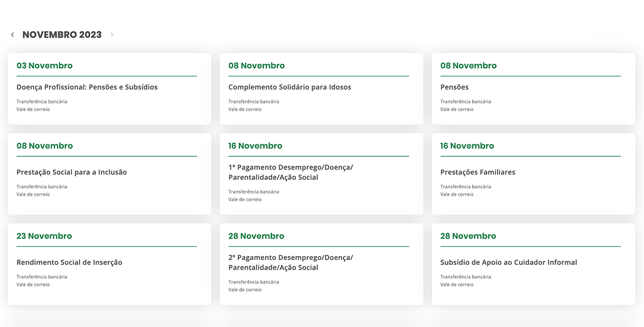The height and width of the screenshot is (327, 644).
Task: Open the Pensões payment card
Action: pyautogui.click(x=454, y=87)
